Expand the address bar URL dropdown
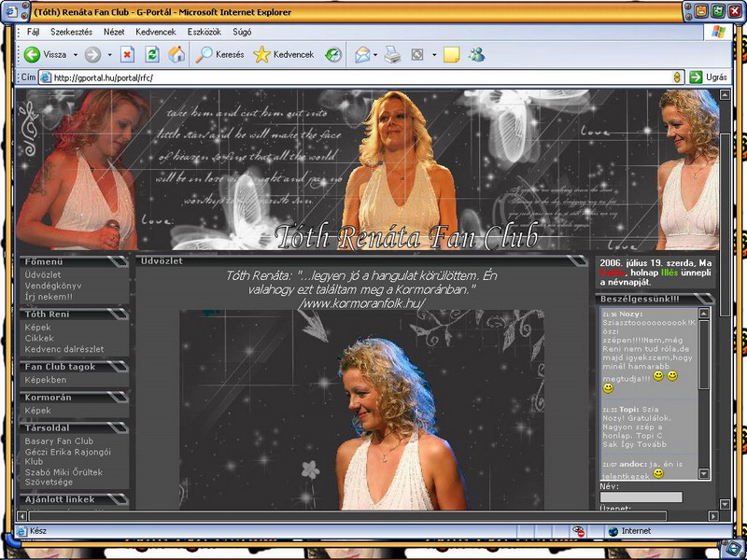 pyautogui.click(x=677, y=77)
